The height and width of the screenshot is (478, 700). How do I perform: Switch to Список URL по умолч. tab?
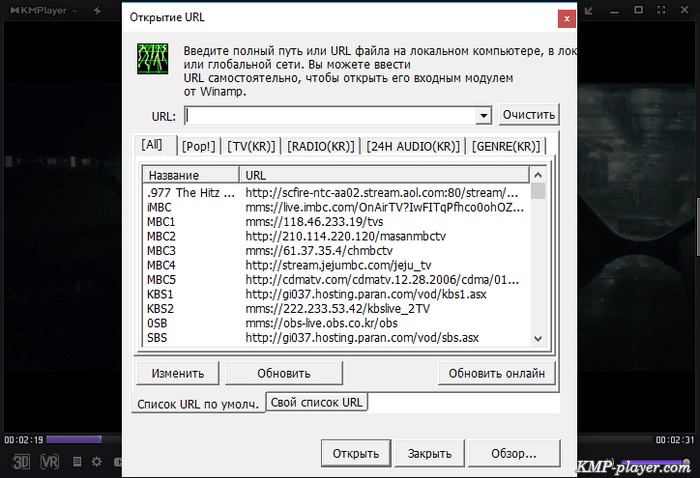click(198, 403)
